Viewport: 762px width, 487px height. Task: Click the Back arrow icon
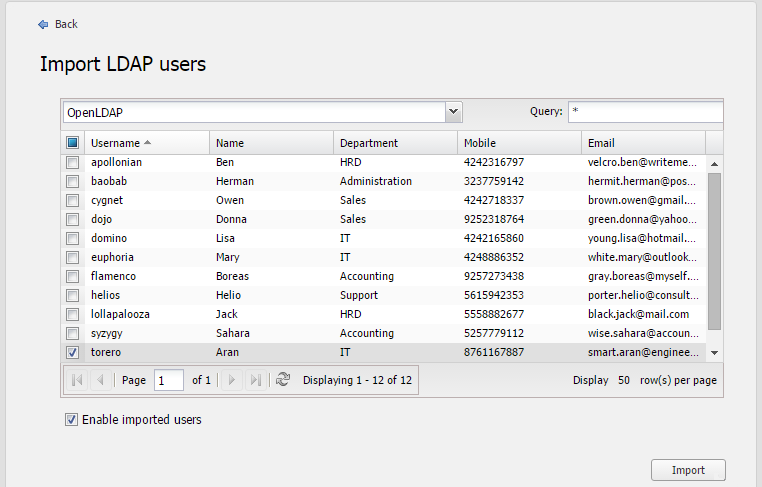(x=43, y=24)
